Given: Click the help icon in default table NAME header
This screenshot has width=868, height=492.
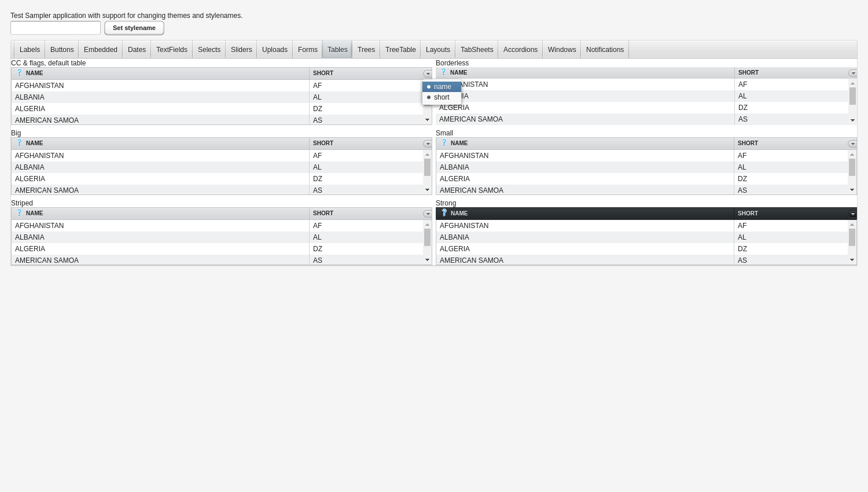Looking at the screenshot, I should (19, 73).
